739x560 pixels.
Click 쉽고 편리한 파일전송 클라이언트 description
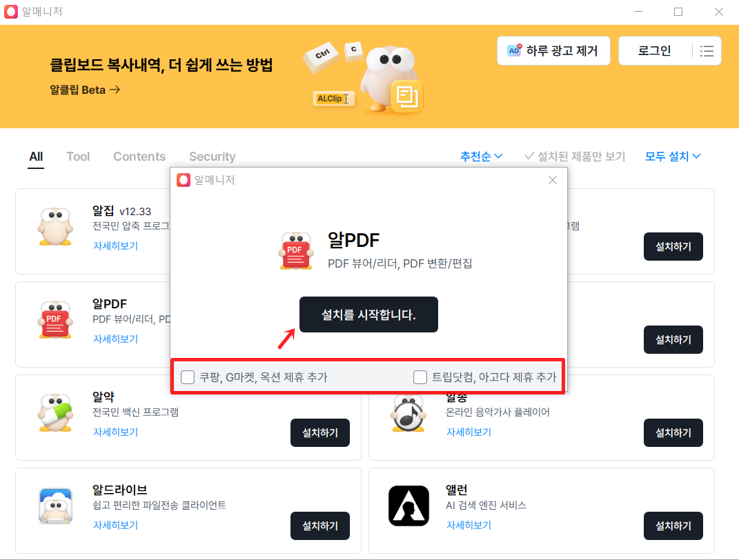pos(159,506)
